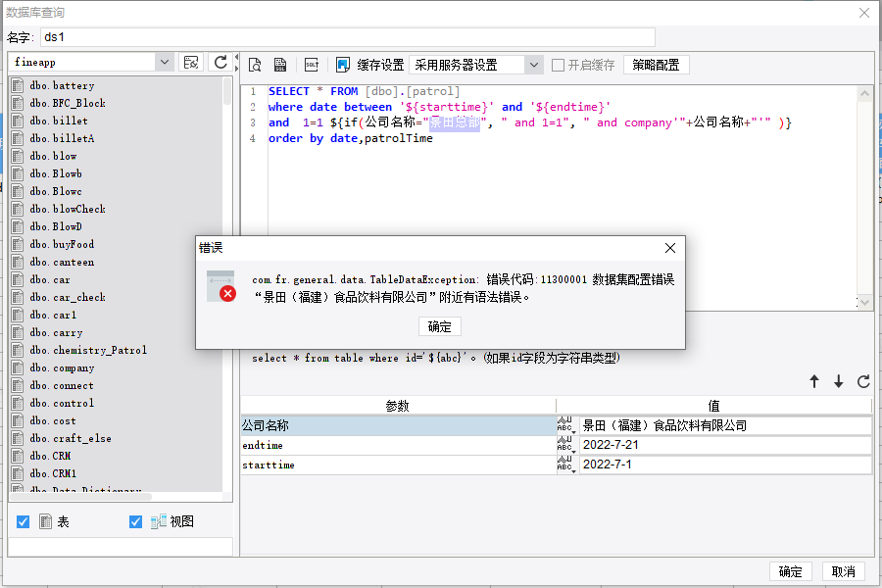
Task: Toggle the 开启缓存 checkbox
Action: [559, 65]
